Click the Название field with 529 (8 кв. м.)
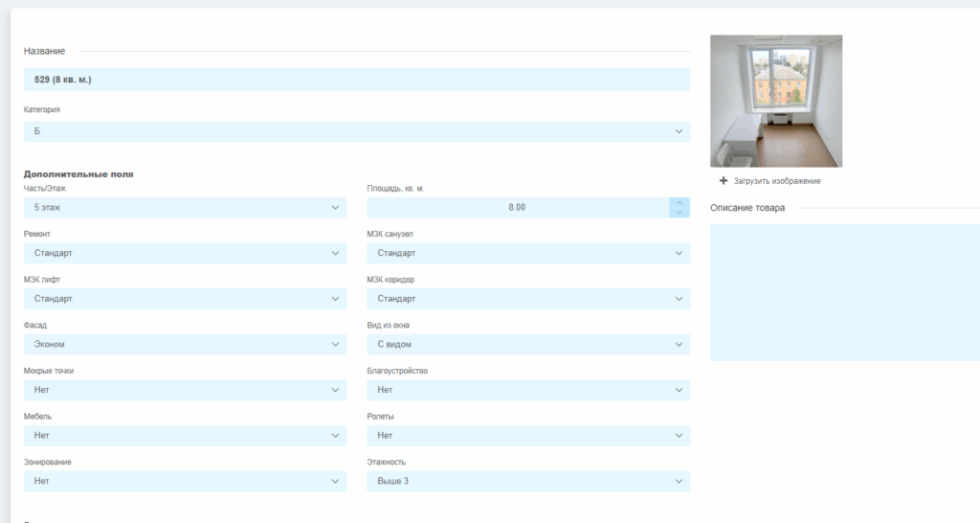The image size is (980, 523). click(356, 80)
